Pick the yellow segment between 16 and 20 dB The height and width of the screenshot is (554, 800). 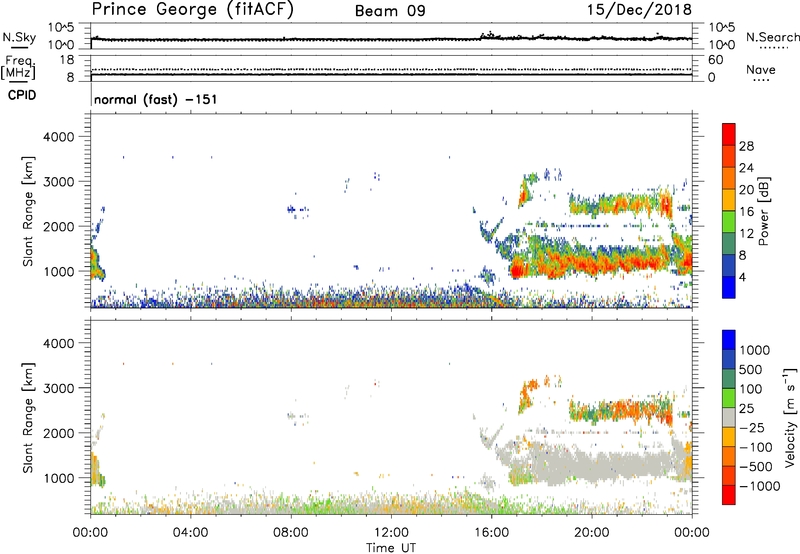[x=729, y=200]
